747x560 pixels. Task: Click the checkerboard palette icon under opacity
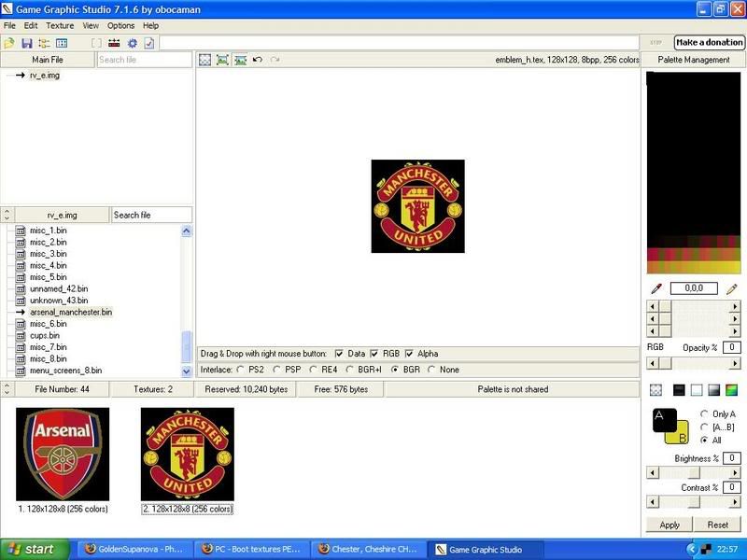[x=656, y=390]
